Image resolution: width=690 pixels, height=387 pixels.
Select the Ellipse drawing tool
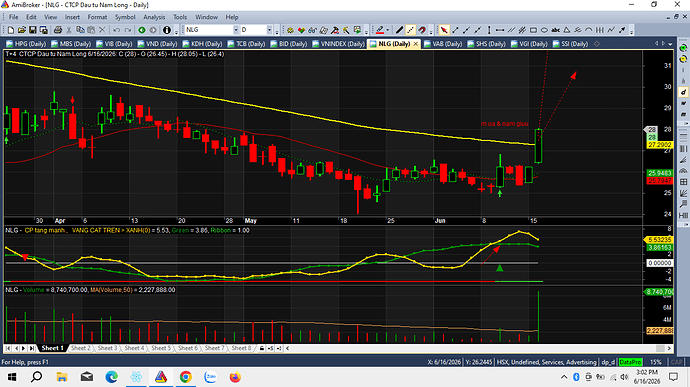pos(544,30)
